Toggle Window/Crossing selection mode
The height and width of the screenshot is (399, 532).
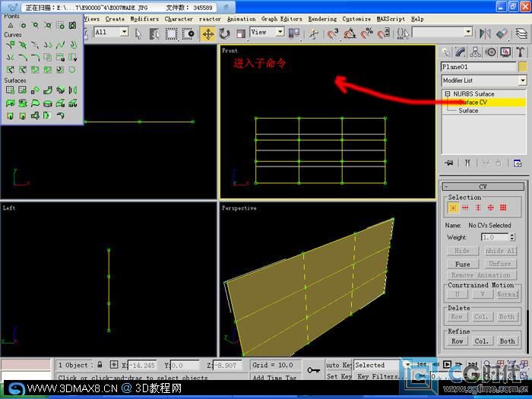(x=188, y=33)
